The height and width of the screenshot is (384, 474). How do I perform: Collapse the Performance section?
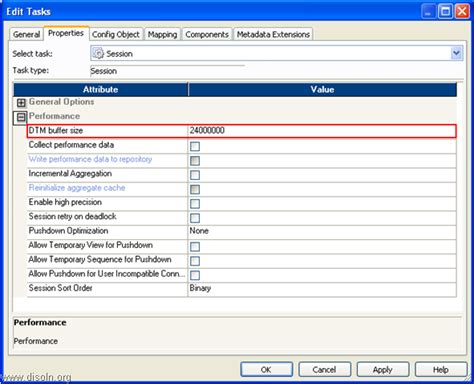(21, 117)
